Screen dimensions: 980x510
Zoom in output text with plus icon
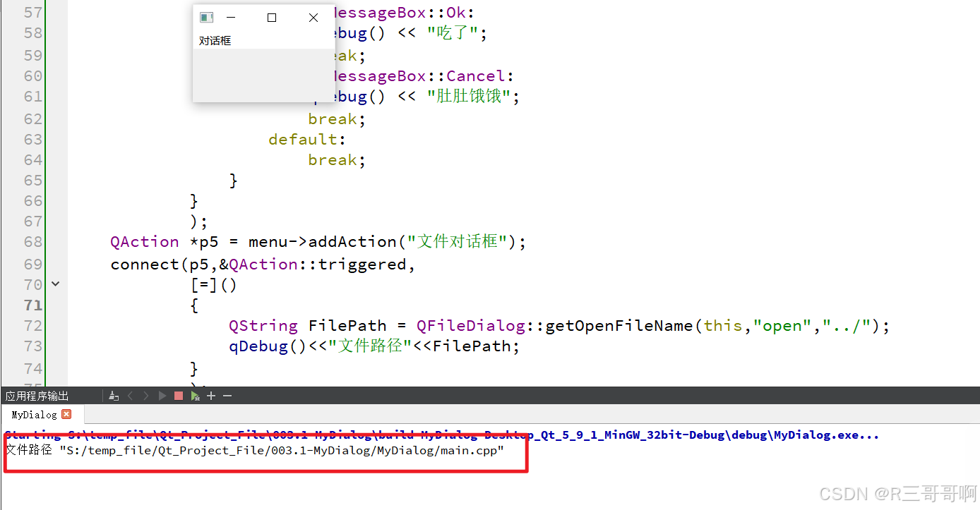click(x=211, y=396)
